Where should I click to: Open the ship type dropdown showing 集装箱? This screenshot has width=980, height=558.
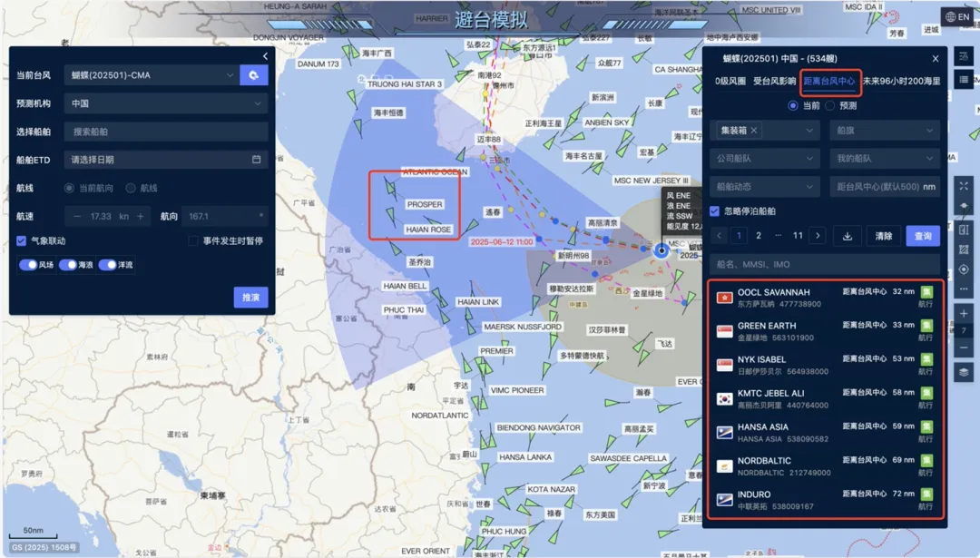click(x=764, y=131)
